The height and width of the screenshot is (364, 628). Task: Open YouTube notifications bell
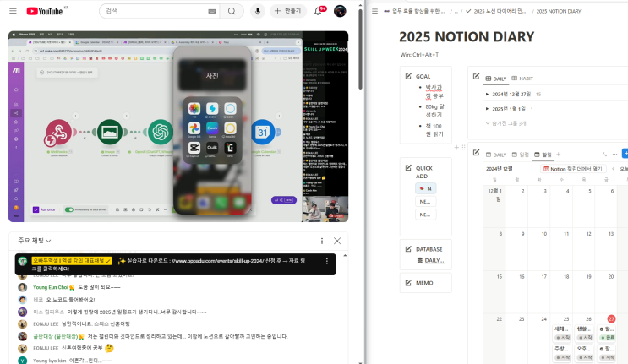point(319,11)
